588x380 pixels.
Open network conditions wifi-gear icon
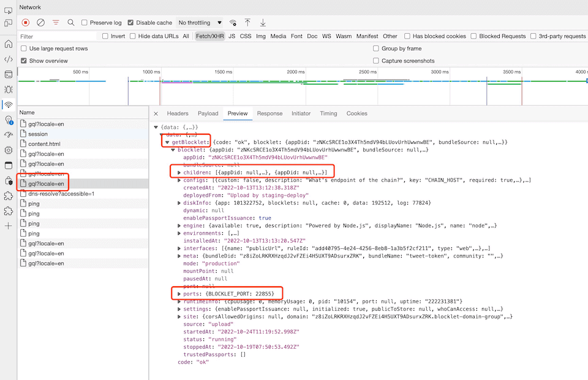point(233,23)
